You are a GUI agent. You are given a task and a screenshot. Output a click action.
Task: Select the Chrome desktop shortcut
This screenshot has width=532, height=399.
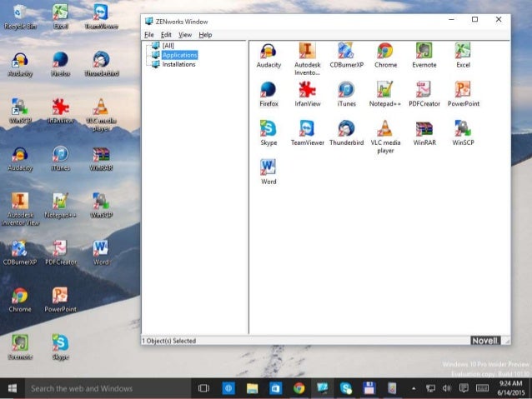pos(20,300)
